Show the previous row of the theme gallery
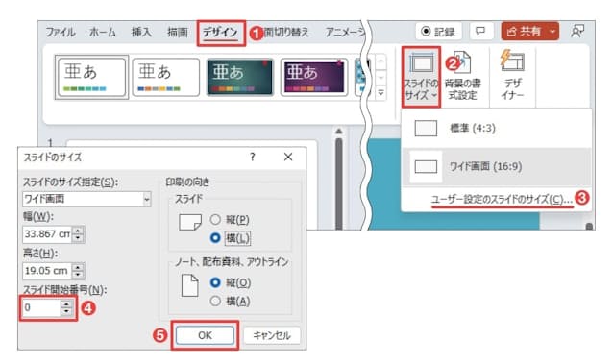The height and width of the screenshot is (364, 613). tap(380, 61)
